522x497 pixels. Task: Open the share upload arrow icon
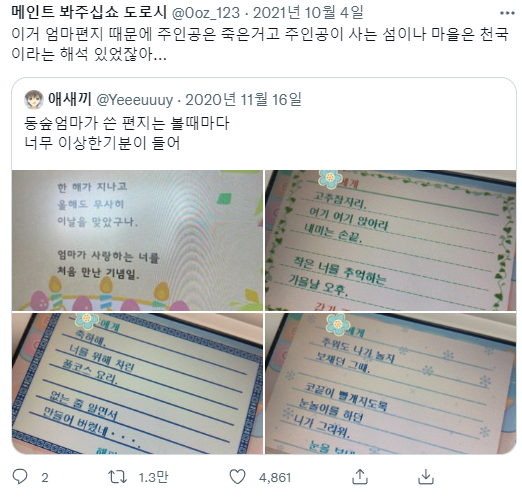[x=360, y=477]
